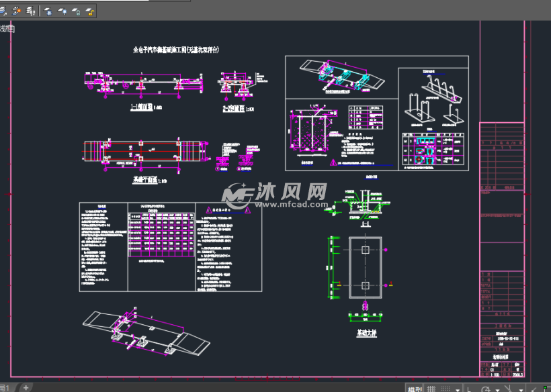Click the layer isolate icon with orange mark
Screen dimensions: 551x392
pyautogui.click(x=17, y=11)
